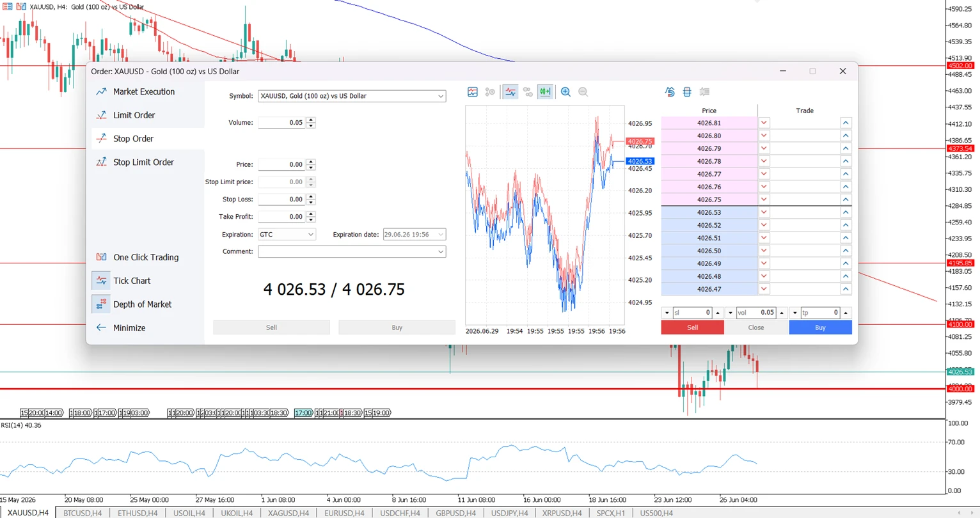Switch to BTCUSD,H4 chart tab

point(83,513)
